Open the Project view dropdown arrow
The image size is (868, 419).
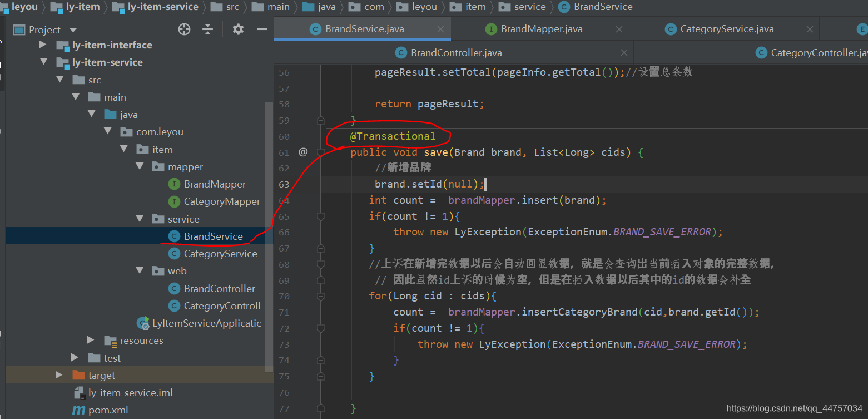pos(73,30)
